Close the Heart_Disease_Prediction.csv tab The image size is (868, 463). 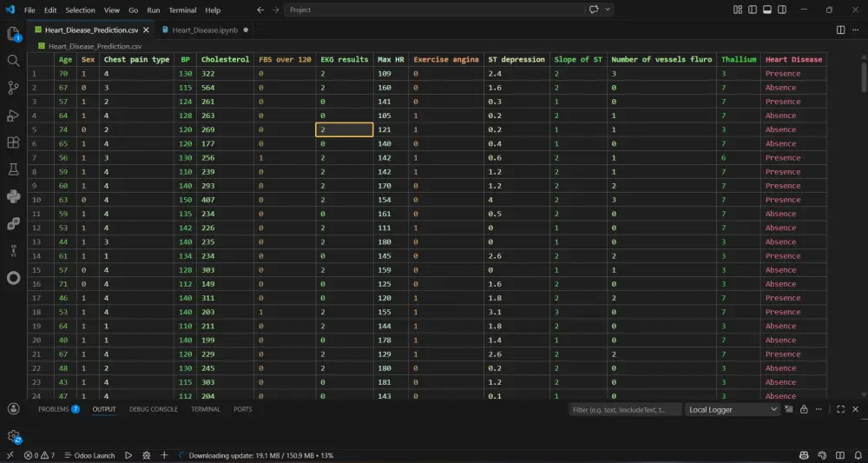[146, 30]
